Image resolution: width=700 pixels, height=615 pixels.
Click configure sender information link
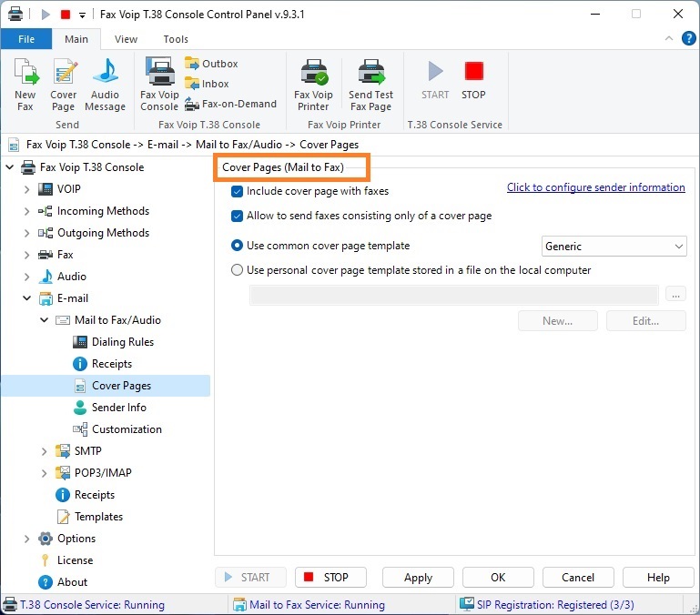coord(595,187)
